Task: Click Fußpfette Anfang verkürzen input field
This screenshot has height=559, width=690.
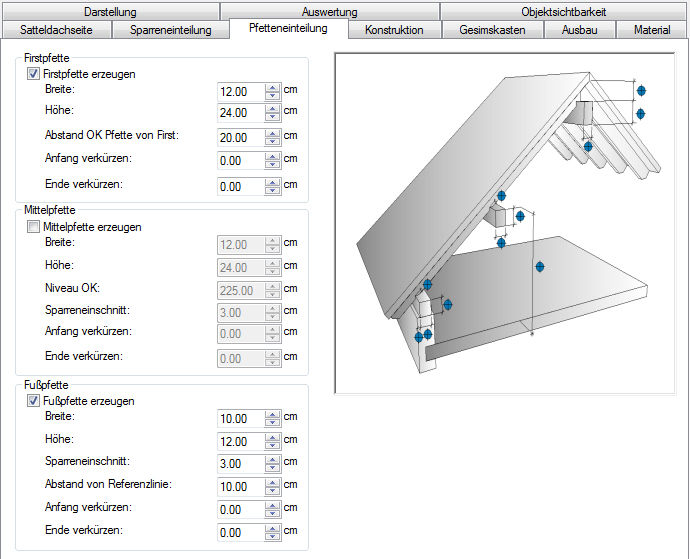Action: click(241, 510)
